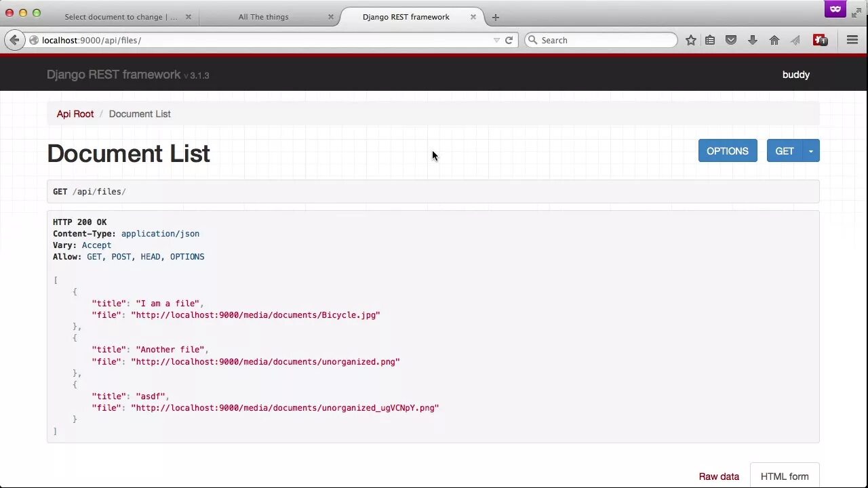Click the Pocket save icon
The width and height of the screenshot is (868, 488).
pyautogui.click(x=731, y=40)
